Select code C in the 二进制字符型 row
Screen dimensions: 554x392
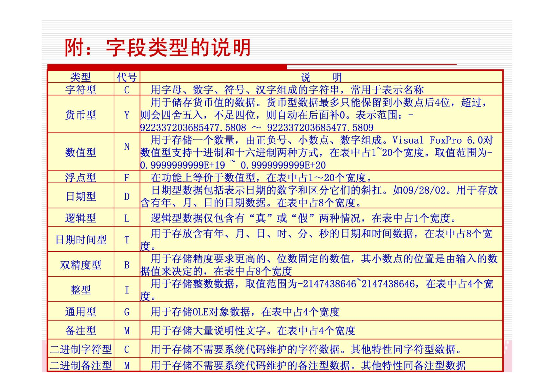point(127,349)
